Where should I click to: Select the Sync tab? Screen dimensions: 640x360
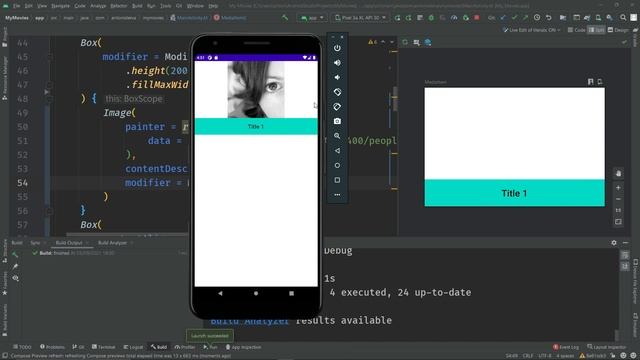coord(36,242)
